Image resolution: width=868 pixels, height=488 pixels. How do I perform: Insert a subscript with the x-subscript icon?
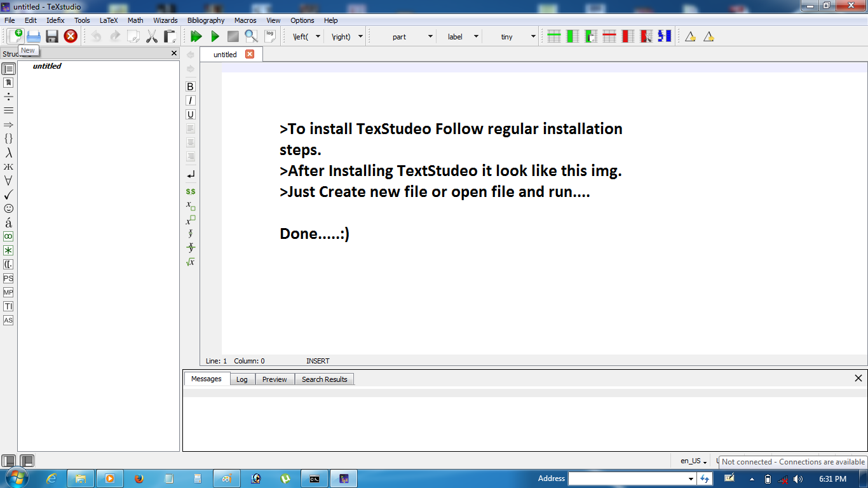[190, 207]
